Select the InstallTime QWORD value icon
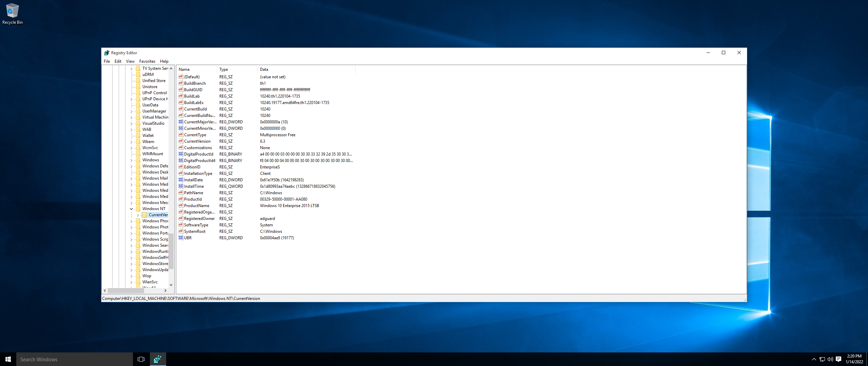 point(181,186)
